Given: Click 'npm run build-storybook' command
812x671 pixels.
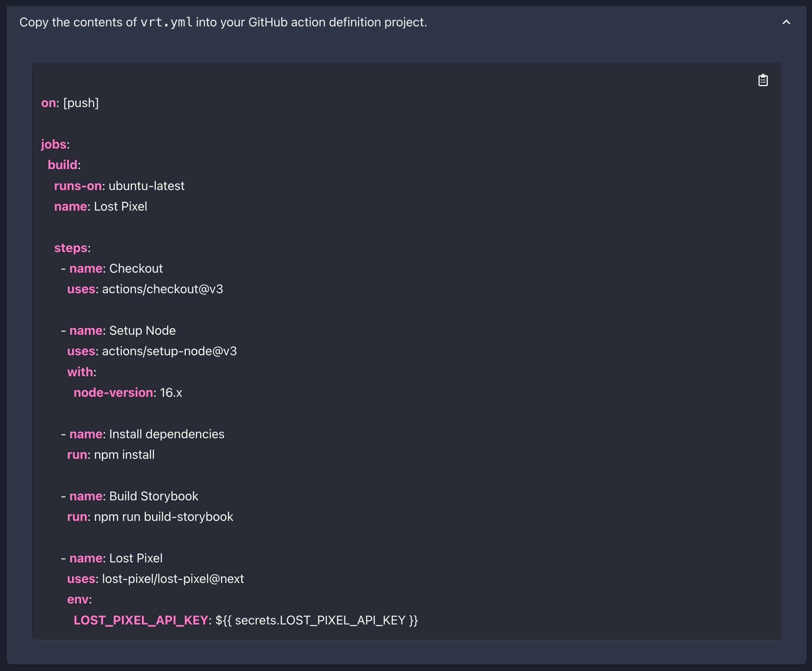Looking at the screenshot, I should [x=164, y=517].
